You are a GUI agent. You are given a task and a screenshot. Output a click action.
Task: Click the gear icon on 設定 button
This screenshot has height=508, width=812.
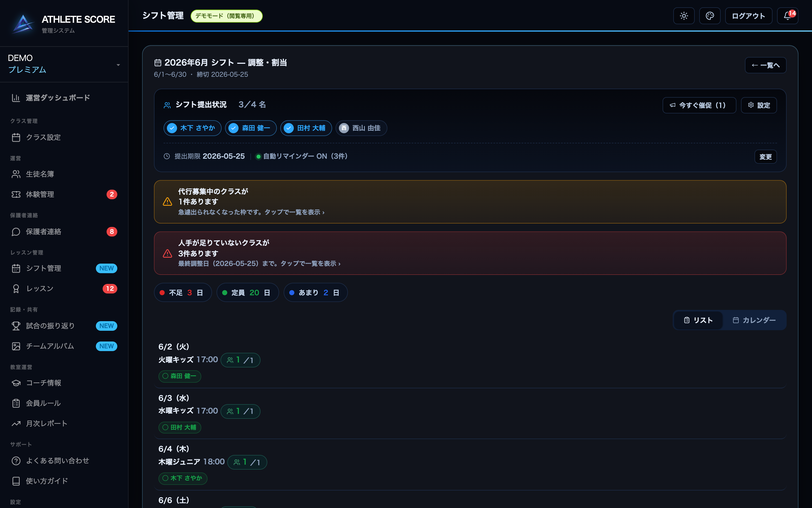[x=751, y=105]
